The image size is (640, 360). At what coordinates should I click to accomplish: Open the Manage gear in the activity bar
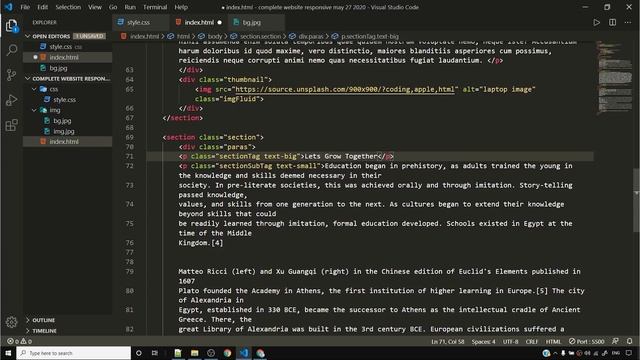click(11, 322)
